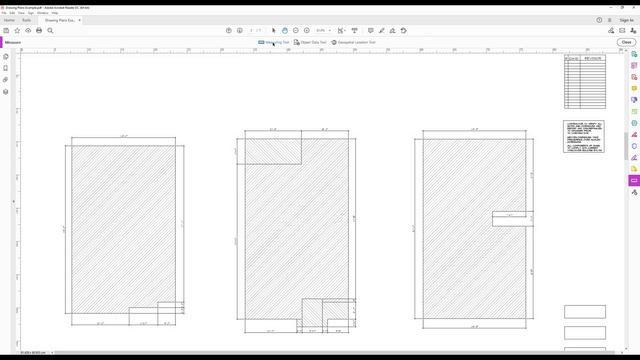Screen dimensions: 640x360
Task: Open the layers panel icon in left sidebar
Action: (6, 92)
